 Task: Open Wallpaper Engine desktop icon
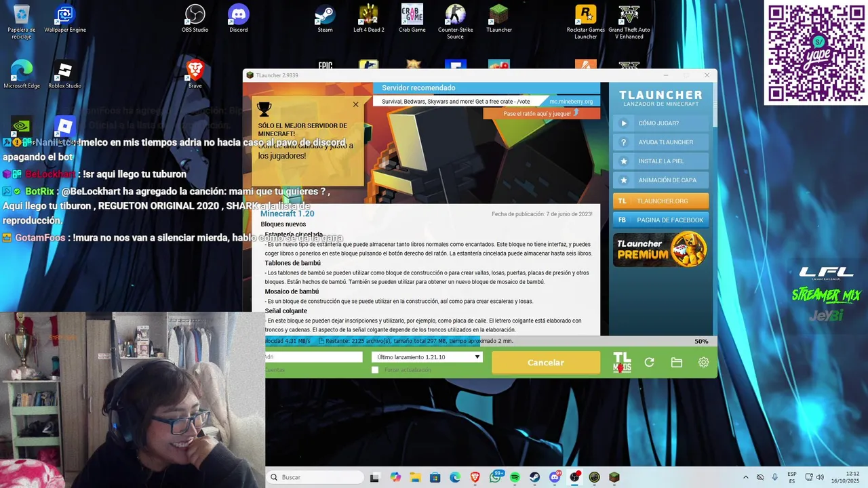tap(65, 19)
